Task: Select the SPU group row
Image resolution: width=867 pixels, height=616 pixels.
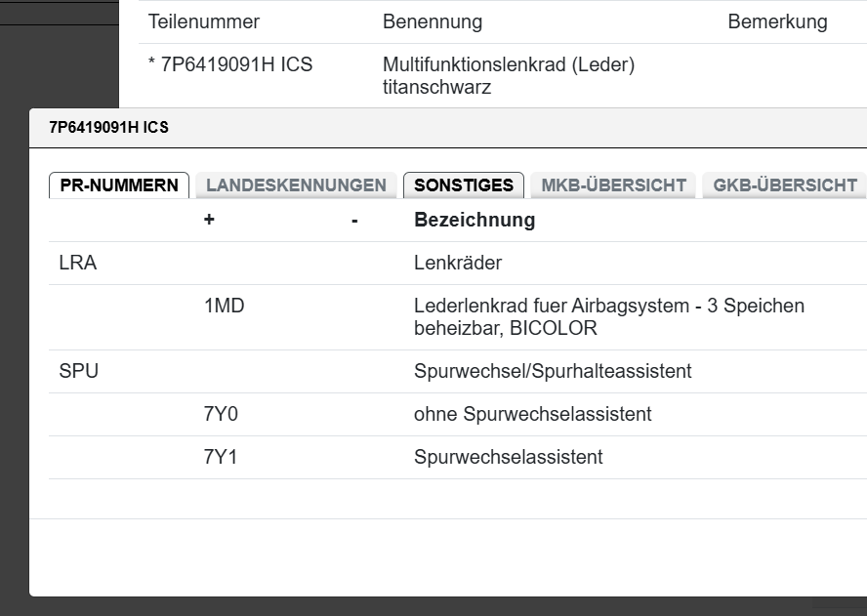Action: pyautogui.click(x=79, y=371)
